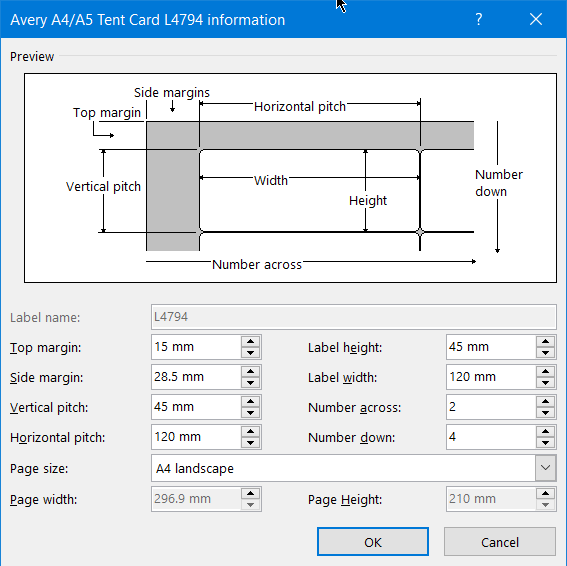Dismiss dialog with Cancel button
Viewport: 567px width, 566px height.
[500, 542]
